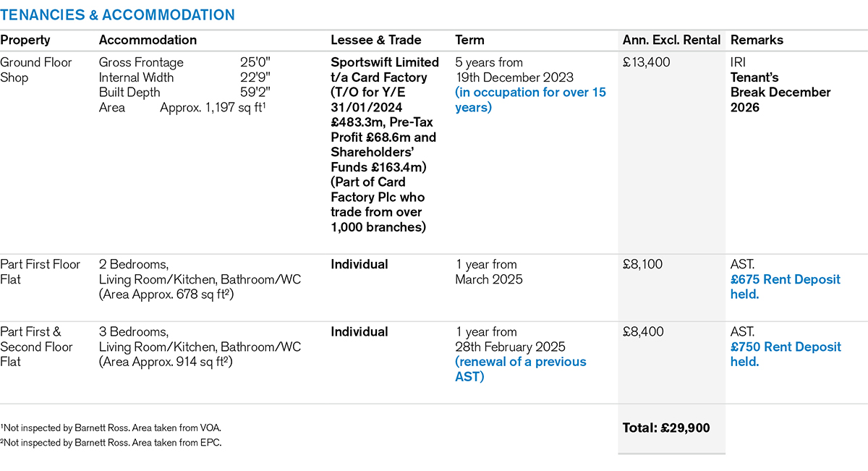Click the £750 Rent Deposit held text
This screenshot has height=471, width=868.
coord(786,355)
